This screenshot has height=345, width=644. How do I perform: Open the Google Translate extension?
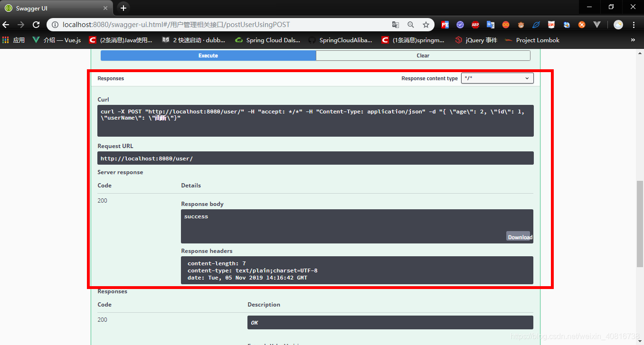[x=491, y=25]
